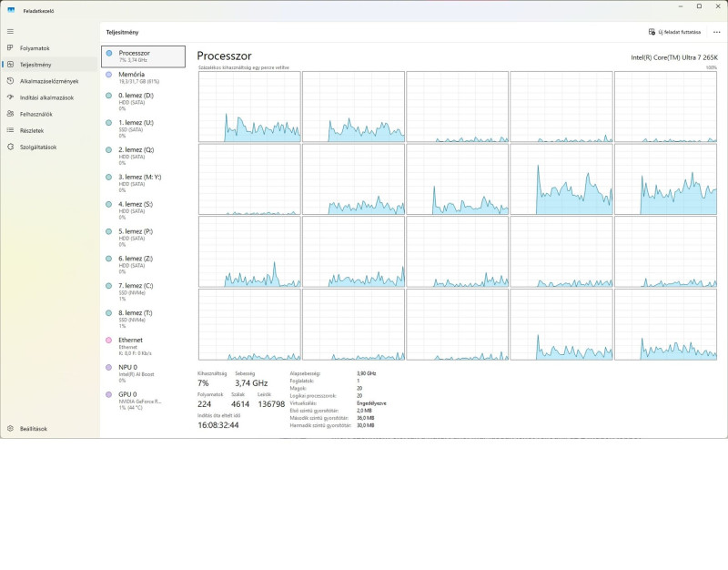Click 0. lemez (D:) disk entry
The image size is (728, 570).
point(143,102)
